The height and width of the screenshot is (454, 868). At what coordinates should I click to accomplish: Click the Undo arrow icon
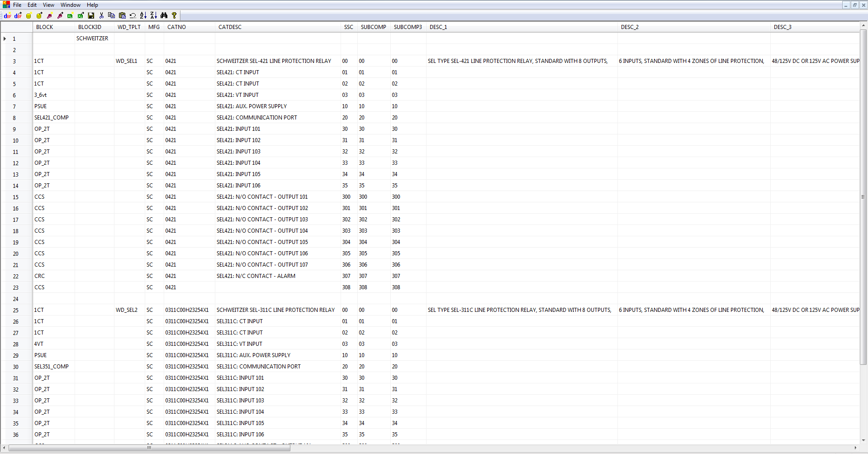(133, 15)
